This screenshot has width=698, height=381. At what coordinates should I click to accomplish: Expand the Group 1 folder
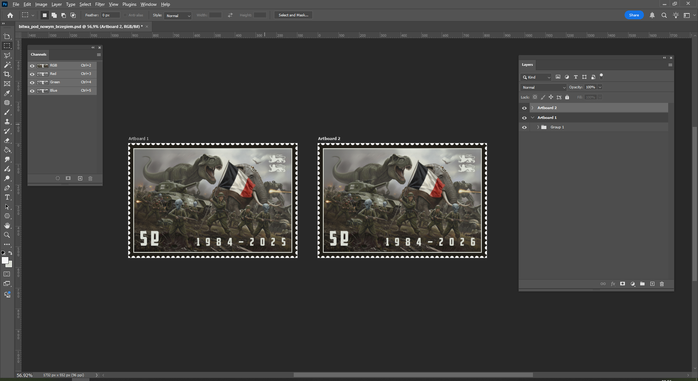[x=538, y=127]
